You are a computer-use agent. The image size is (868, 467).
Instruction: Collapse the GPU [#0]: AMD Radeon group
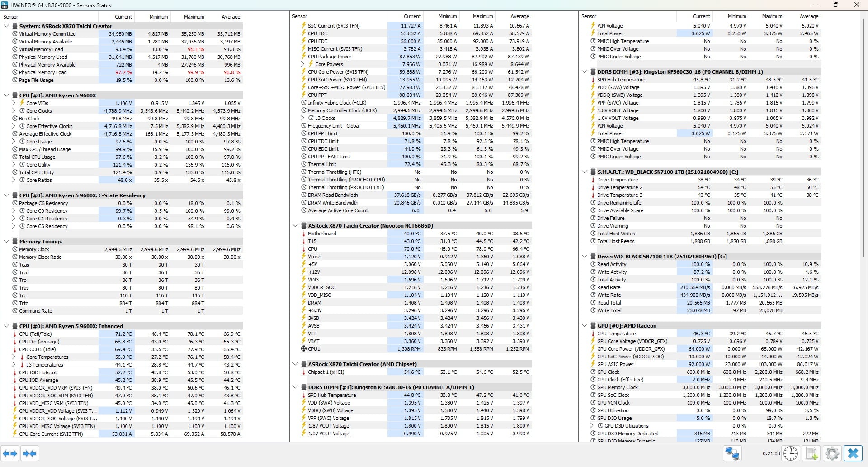[x=585, y=326]
